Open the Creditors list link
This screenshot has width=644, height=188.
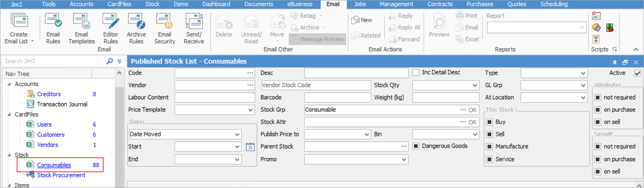(x=49, y=94)
